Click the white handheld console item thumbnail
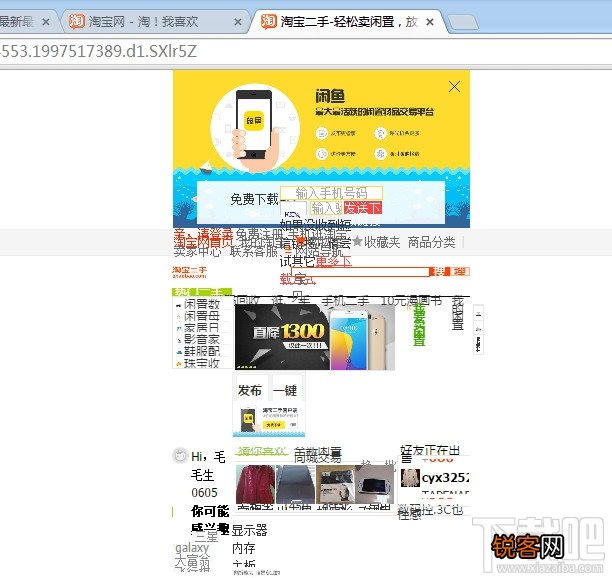The height and width of the screenshot is (578, 612). [x=374, y=484]
